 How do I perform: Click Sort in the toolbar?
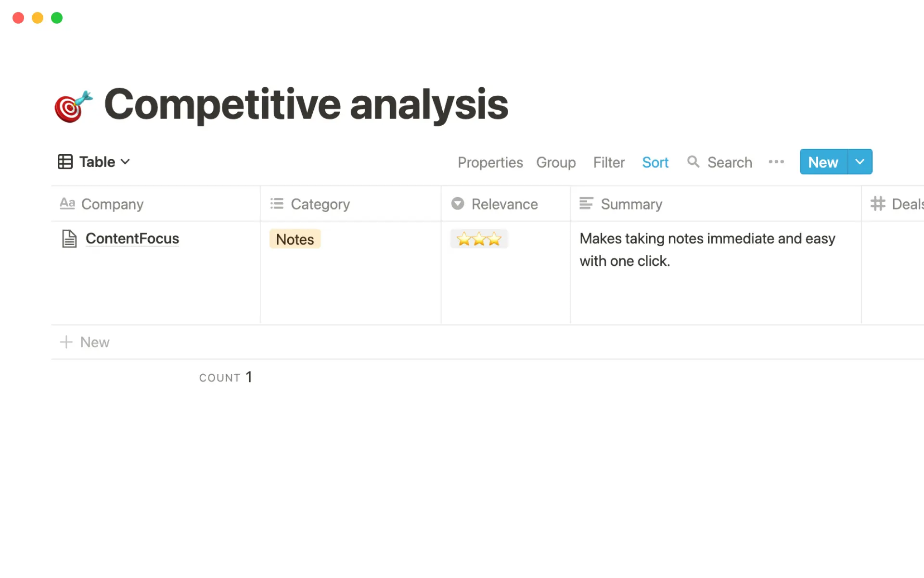pos(655,162)
